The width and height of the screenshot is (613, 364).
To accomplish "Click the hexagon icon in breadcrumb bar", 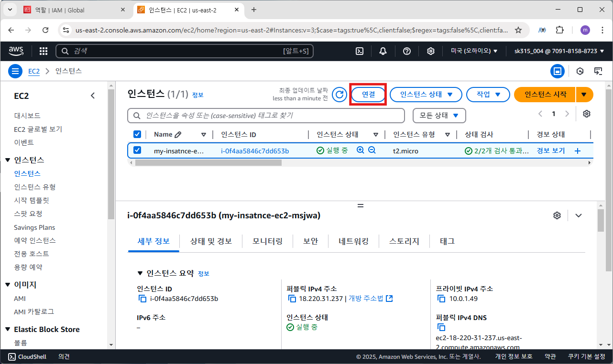I will click(x=580, y=71).
